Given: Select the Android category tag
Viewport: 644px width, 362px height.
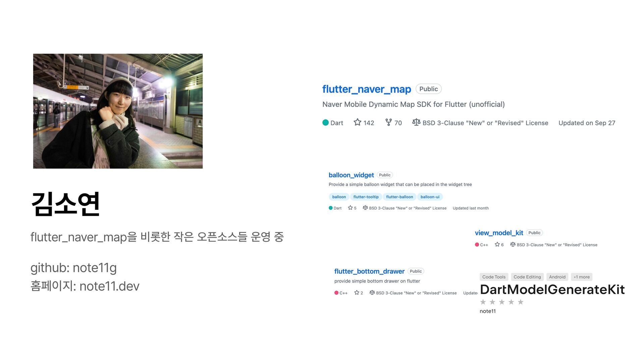Looking at the screenshot, I should pos(557,277).
